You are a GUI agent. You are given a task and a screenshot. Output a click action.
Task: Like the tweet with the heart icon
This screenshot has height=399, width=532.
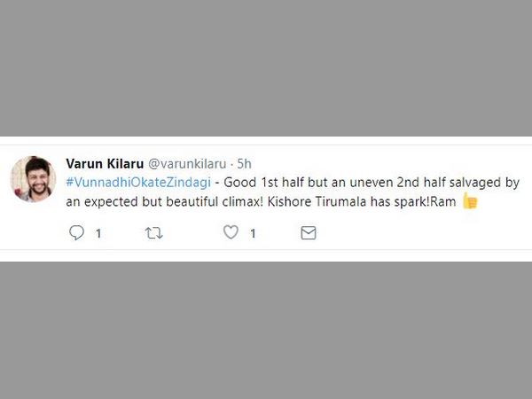tap(231, 233)
